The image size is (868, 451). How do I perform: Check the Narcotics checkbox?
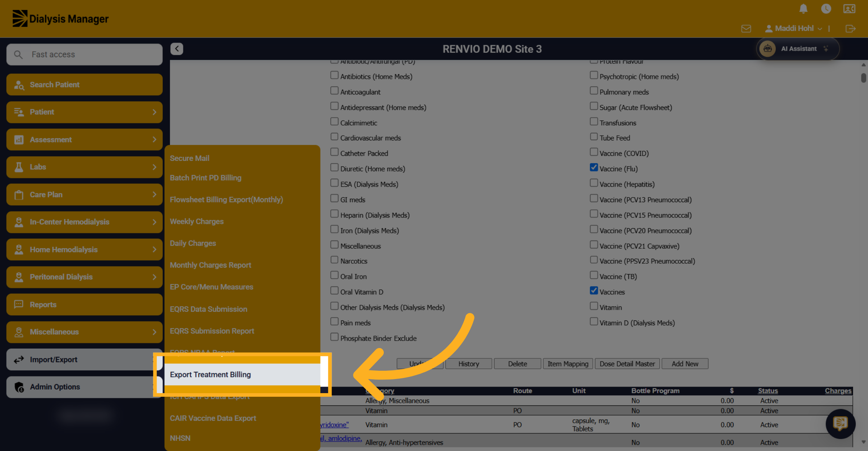coord(335,260)
